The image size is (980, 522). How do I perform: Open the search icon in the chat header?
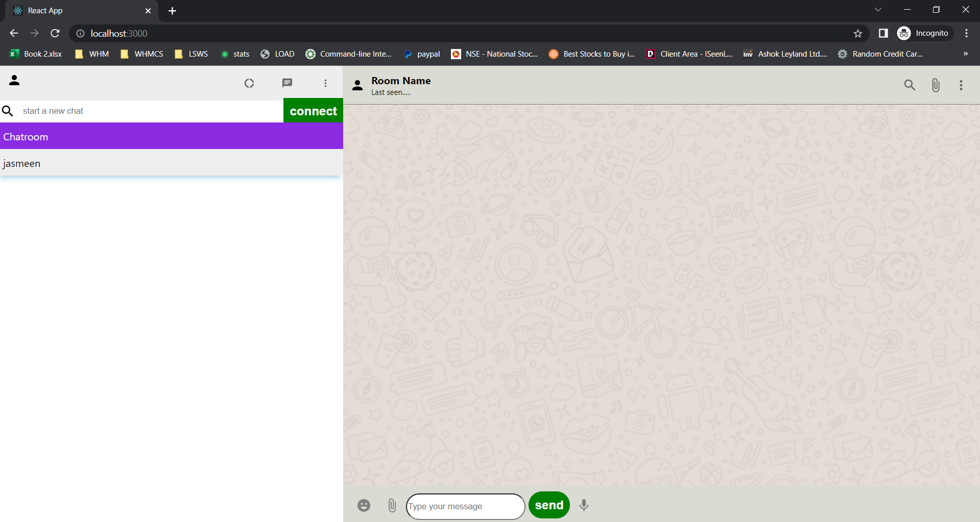coord(910,85)
